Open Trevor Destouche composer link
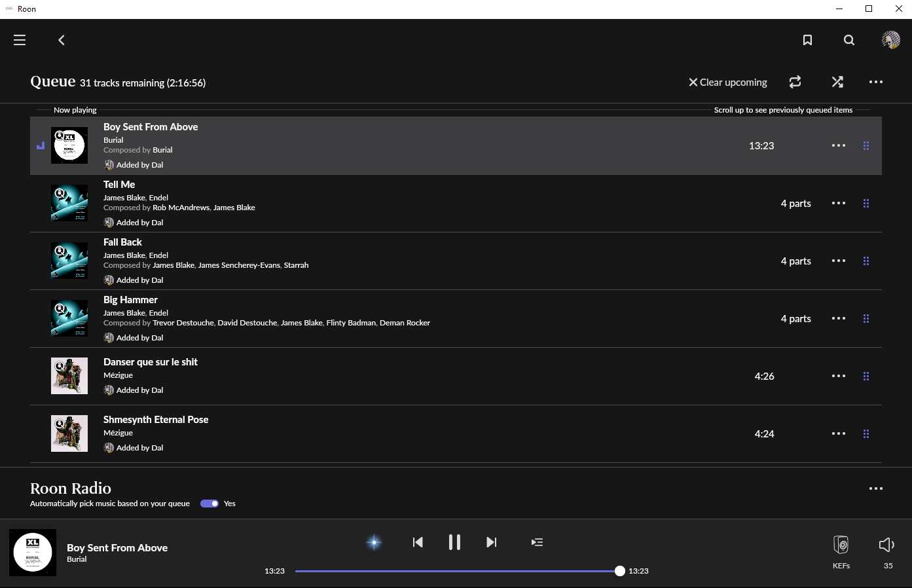 coord(183,323)
